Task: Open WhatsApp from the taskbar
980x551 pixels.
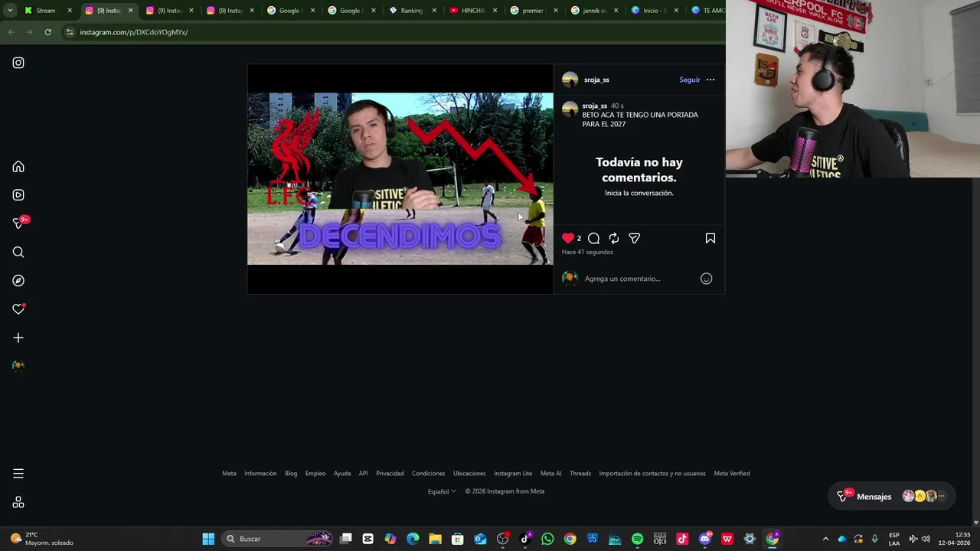Action: [547, 539]
